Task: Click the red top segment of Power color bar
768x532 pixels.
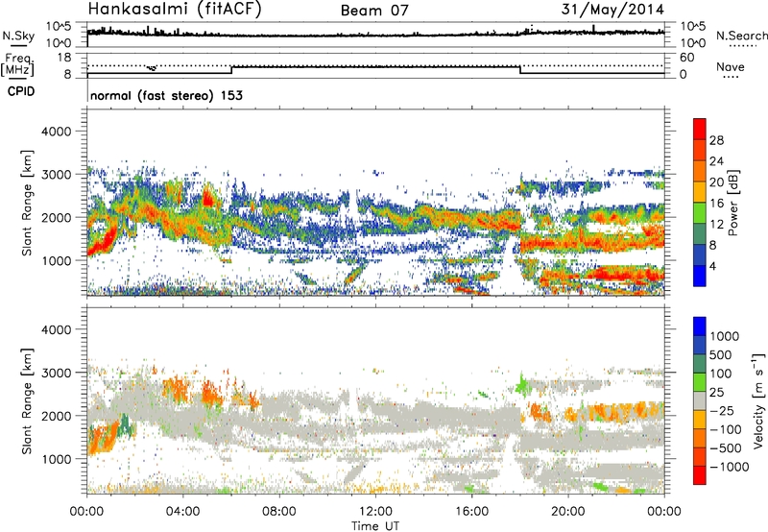Action: point(700,129)
